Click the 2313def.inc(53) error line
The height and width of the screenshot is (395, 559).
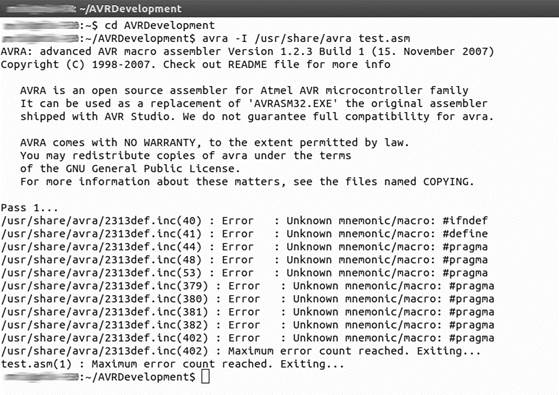point(244,273)
